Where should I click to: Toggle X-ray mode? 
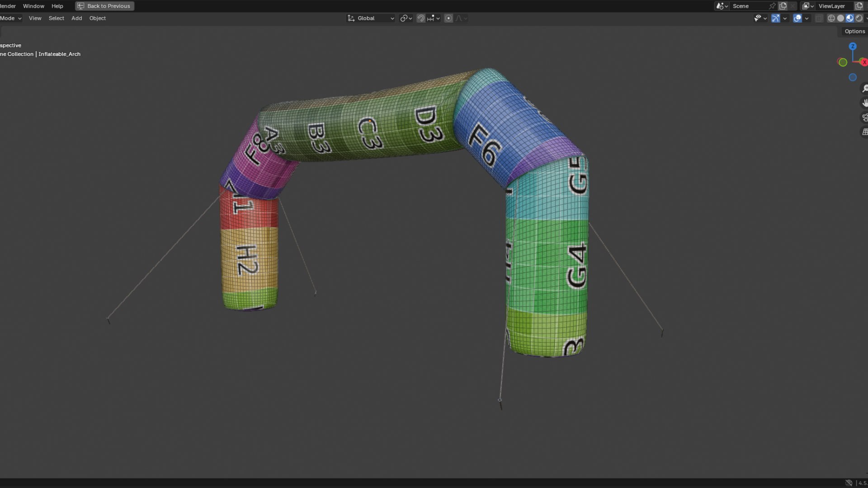pos(819,18)
